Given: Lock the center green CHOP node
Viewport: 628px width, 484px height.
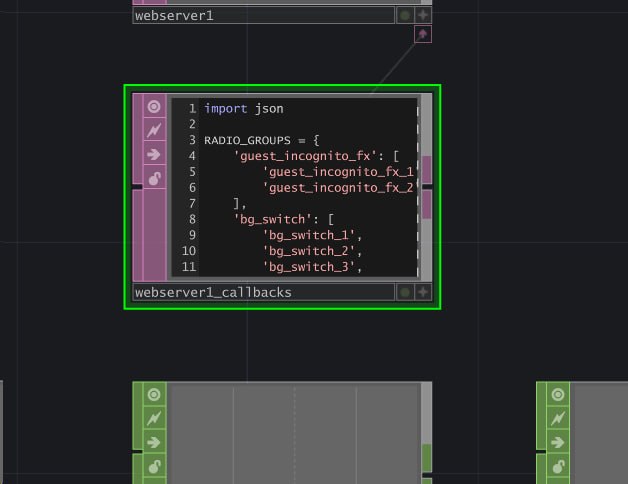Looking at the screenshot, I should click(154, 466).
